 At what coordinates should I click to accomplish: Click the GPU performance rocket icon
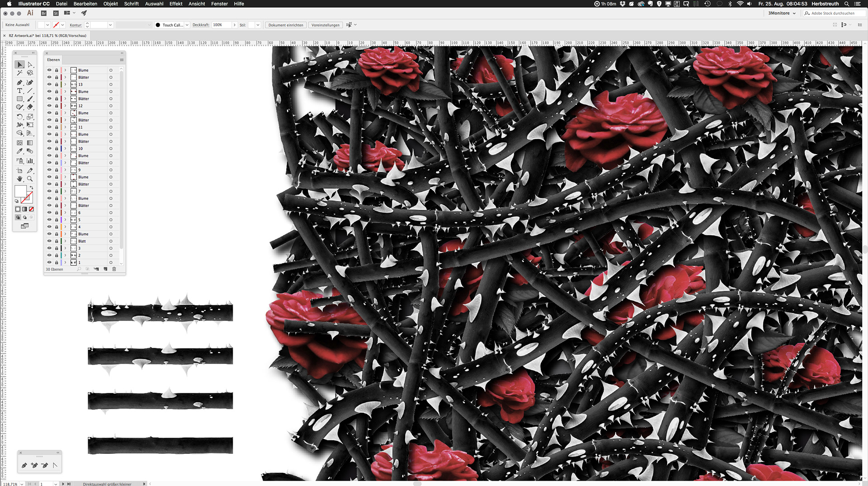84,13
